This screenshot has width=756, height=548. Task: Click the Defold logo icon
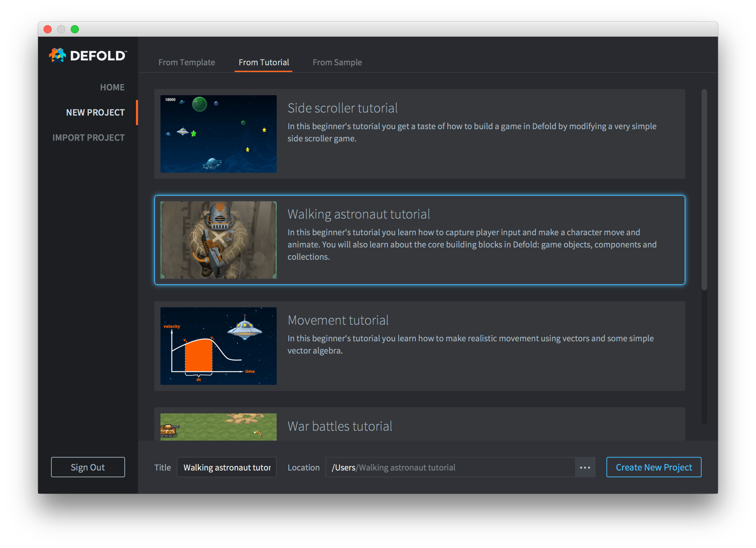(x=57, y=55)
